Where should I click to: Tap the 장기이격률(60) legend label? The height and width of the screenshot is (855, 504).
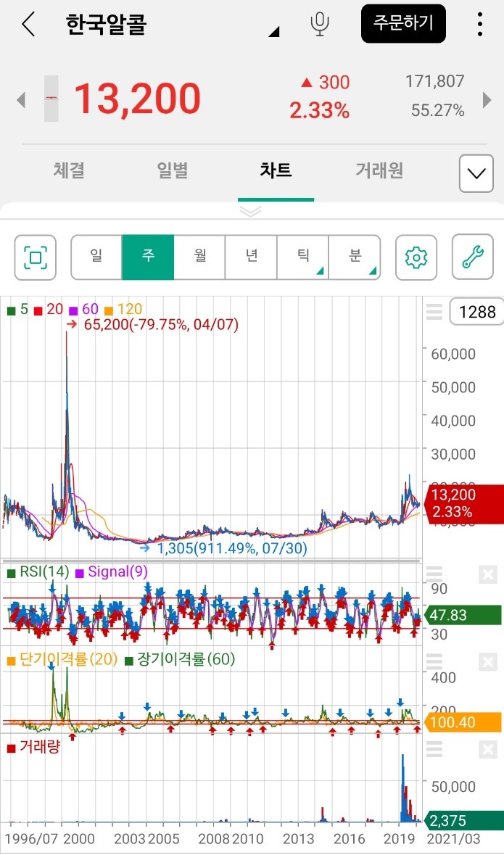coord(180,660)
